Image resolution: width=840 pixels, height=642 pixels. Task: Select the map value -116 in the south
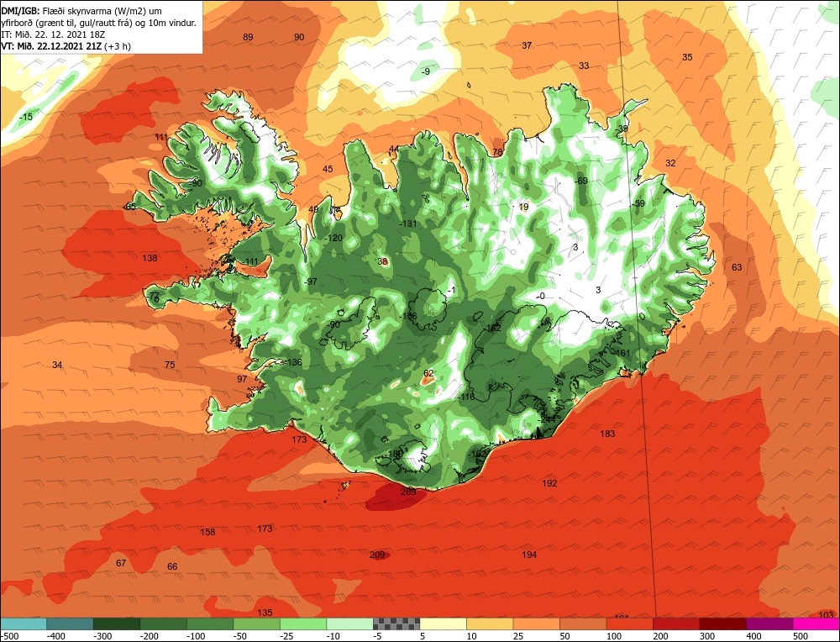coord(466,397)
